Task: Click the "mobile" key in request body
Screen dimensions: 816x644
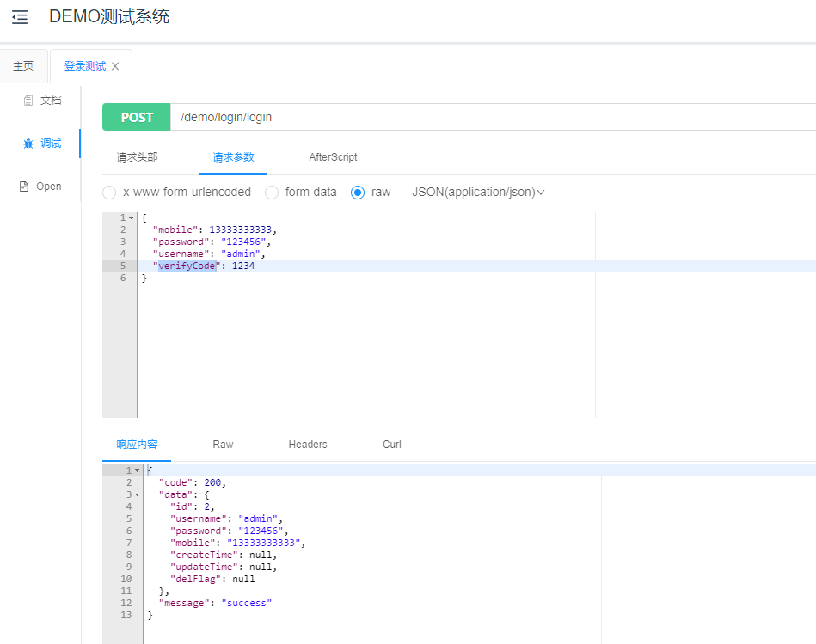Action: pos(175,230)
